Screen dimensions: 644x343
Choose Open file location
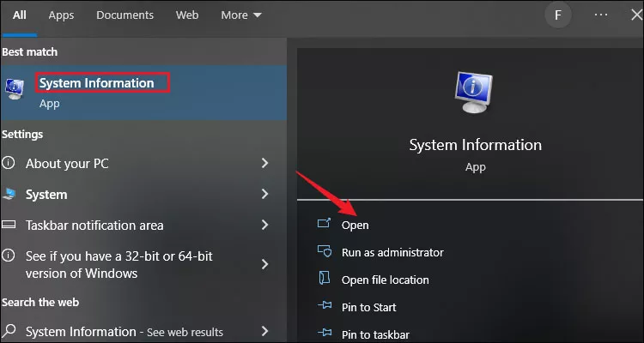click(x=386, y=280)
